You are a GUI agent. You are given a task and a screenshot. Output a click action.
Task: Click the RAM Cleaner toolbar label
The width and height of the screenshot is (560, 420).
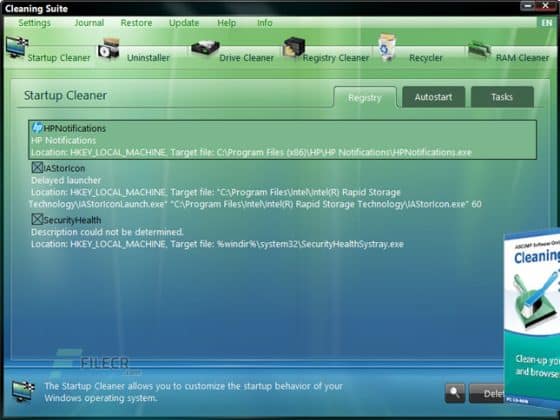(x=522, y=58)
